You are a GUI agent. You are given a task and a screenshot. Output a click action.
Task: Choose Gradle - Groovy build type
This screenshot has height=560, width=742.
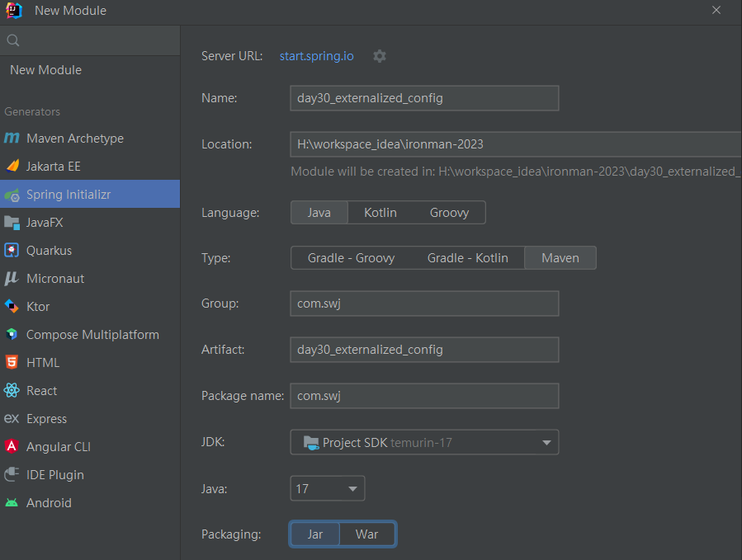351,258
